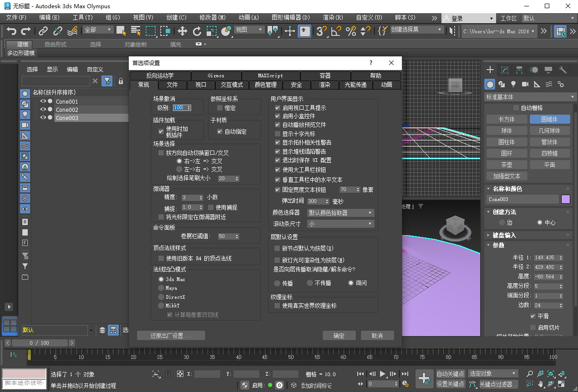Click the Save File toolbar icon
This screenshot has height=392, width=578.
click(561, 31)
